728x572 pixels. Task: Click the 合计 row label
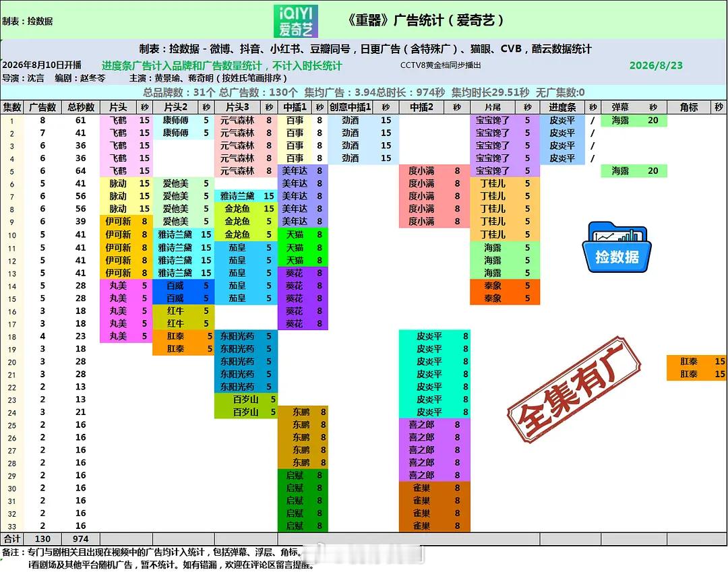click(x=12, y=538)
